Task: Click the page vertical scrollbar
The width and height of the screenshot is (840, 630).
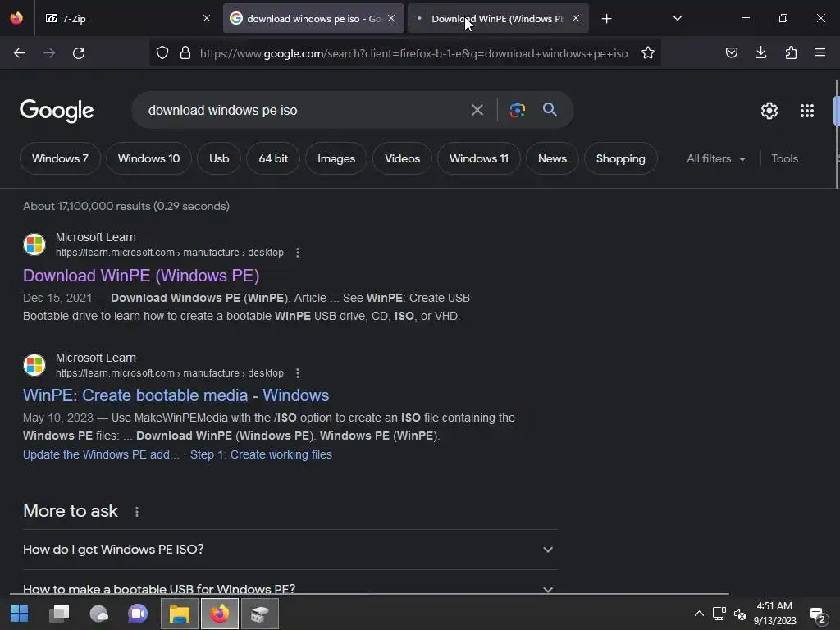Action: tap(837, 111)
